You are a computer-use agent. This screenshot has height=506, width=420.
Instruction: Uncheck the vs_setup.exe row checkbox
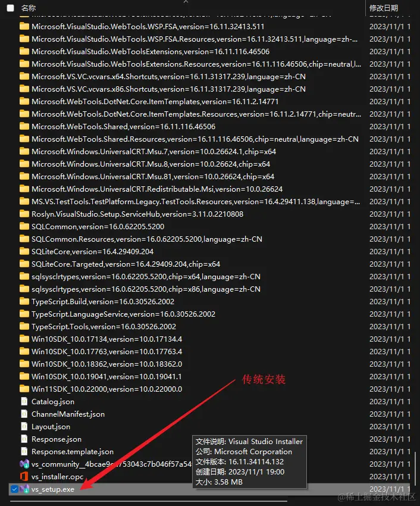click(14, 489)
